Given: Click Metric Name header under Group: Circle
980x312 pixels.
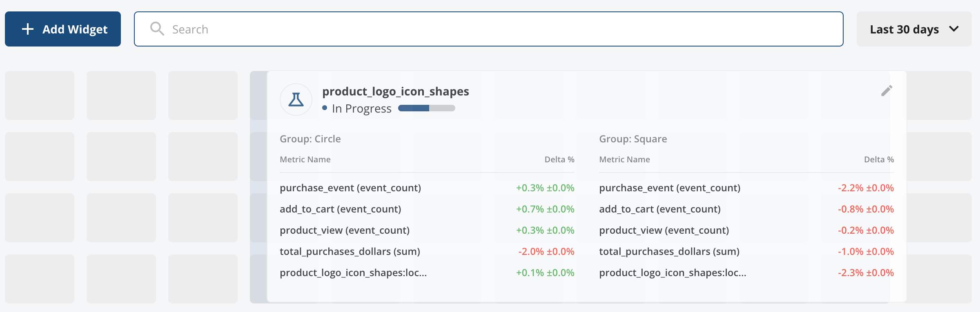Looking at the screenshot, I should pyautogui.click(x=305, y=159).
